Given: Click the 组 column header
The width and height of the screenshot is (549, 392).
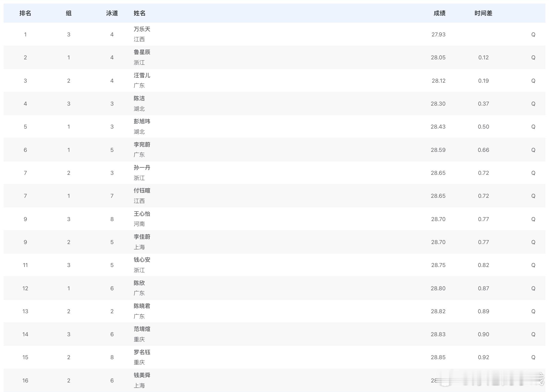Looking at the screenshot, I should (69, 13).
